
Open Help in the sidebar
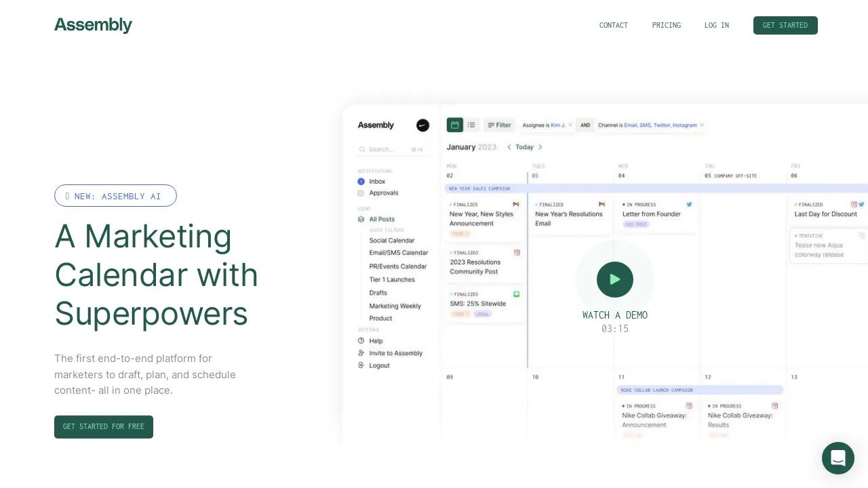coord(376,341)
